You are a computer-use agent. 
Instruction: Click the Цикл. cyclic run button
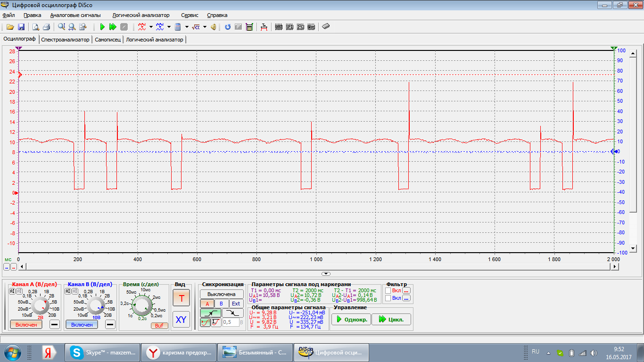point(391,320)
